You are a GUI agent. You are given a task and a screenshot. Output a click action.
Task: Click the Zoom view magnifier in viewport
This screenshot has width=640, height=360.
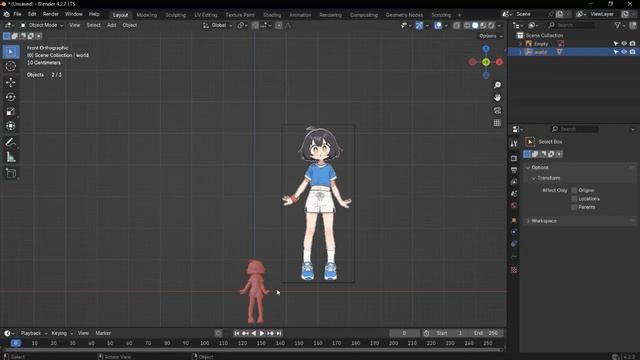pyautogui.click(x=497, y=85)
